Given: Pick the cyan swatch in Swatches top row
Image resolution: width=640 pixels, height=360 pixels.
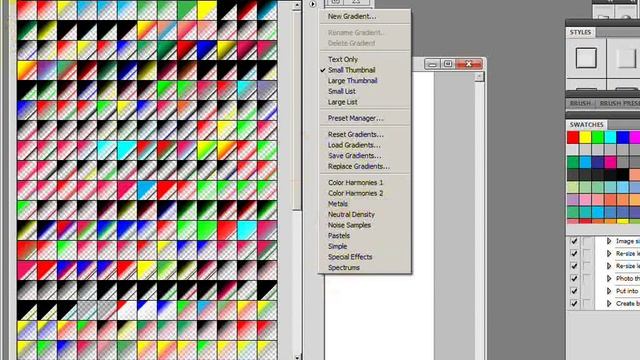Looking at the screenshot, I should click(x=611, y=137).
